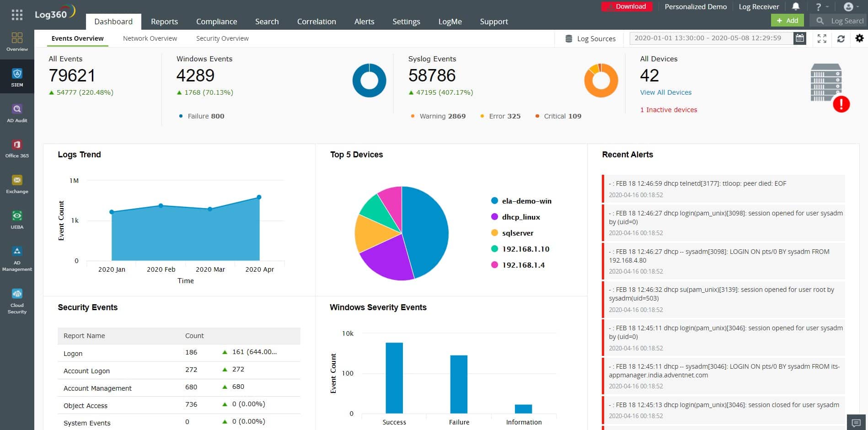
Task: Click the Windows Events donut chart
Action: pyautogui.click(x=369, y=80)
